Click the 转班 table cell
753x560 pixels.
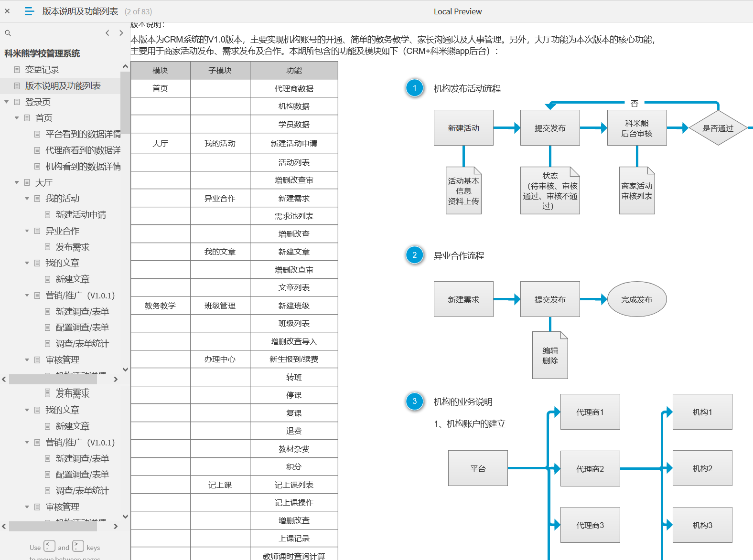pyautogui.click(x=294, y=377)
